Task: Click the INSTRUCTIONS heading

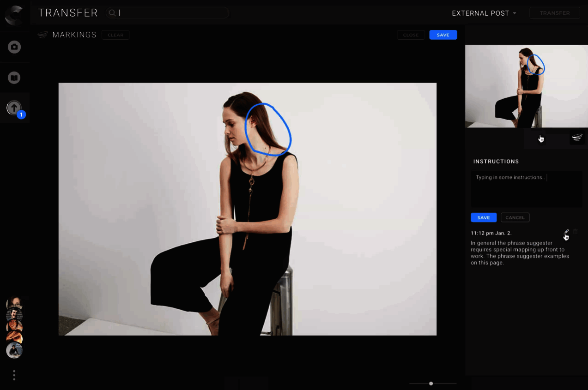Action: tap(496, 162)
